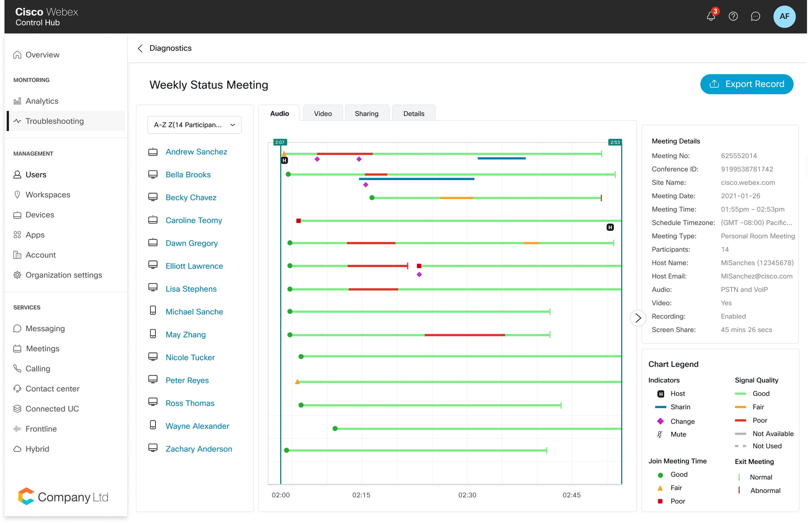Go back using the Diagnostics chevron

tap(140, 48)
